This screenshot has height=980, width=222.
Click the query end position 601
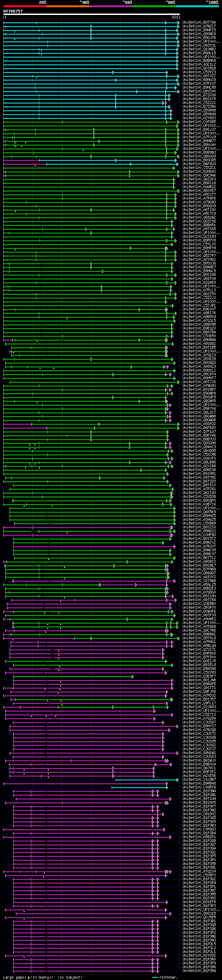click(175, 17)
